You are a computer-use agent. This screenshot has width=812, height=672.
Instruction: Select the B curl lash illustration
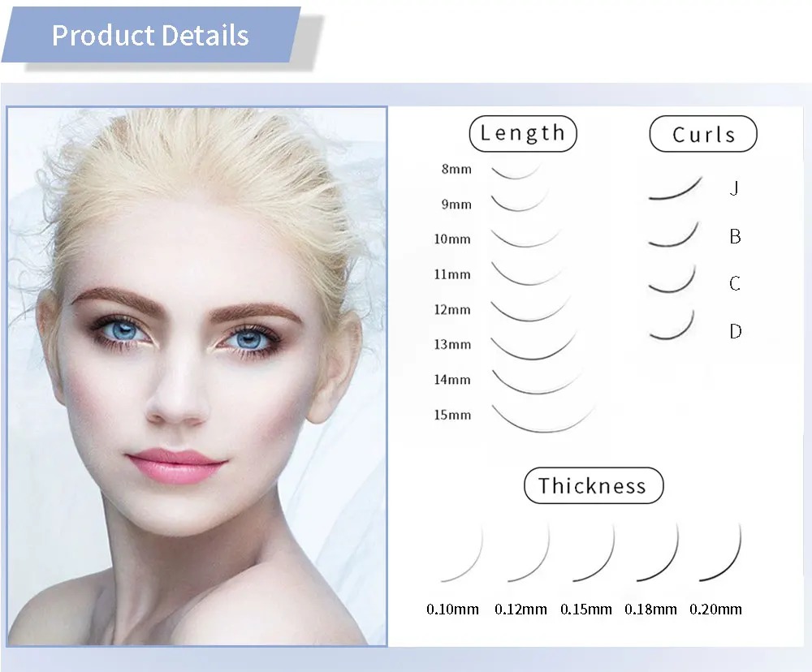pyautogui.click(x=673, y=234)
